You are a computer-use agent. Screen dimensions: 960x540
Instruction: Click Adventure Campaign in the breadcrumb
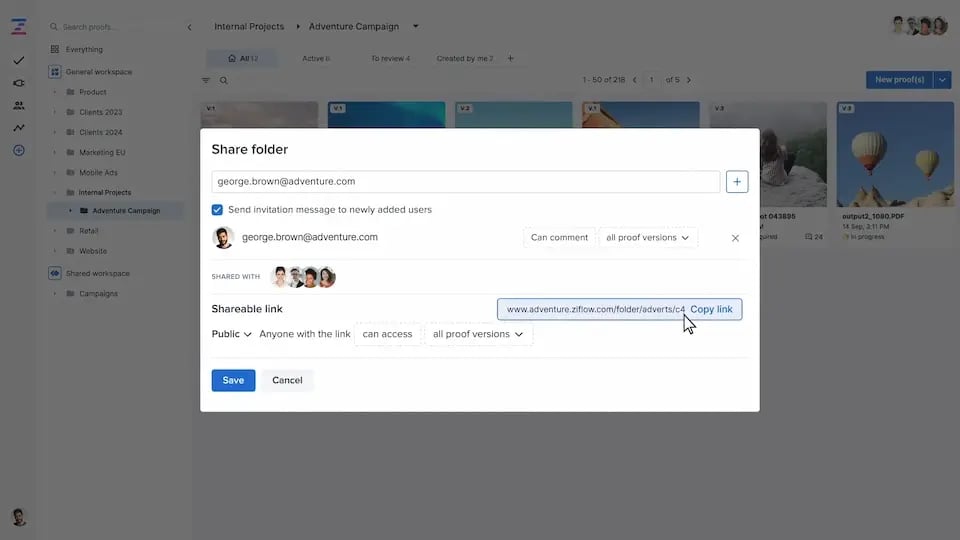click(354, 26)
